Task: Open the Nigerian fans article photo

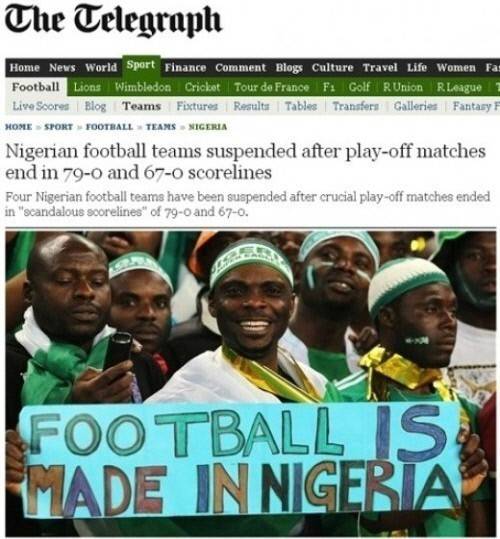Action: coord(251,384)
